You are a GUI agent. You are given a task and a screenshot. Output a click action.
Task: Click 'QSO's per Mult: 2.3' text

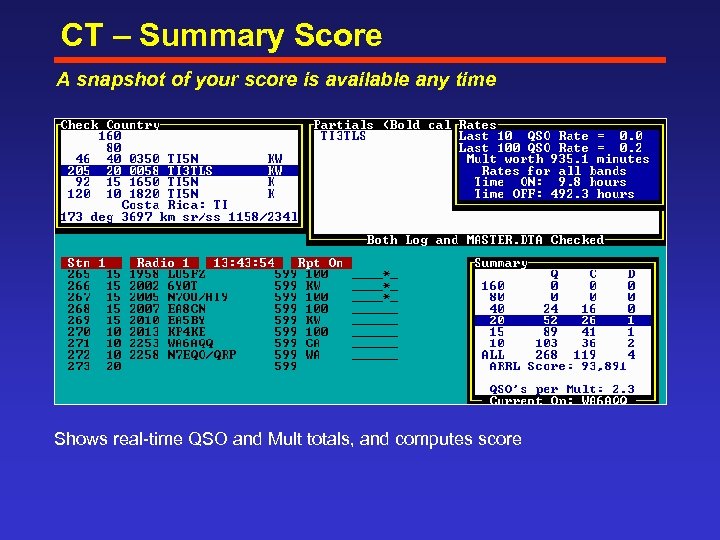[562, 389]
